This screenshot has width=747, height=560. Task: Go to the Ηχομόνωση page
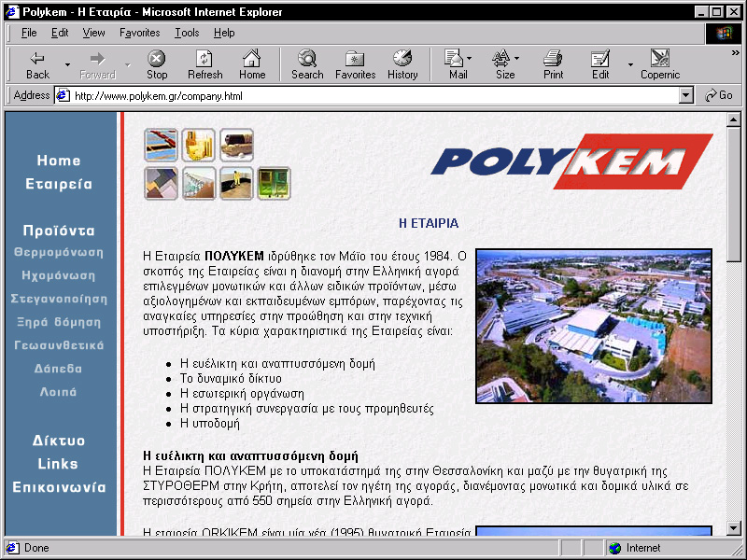point(59,275)
